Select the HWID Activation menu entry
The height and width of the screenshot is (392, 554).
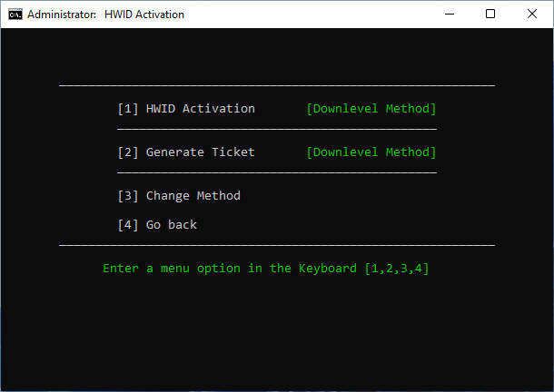pyautogui.click(x=200, y=109)
